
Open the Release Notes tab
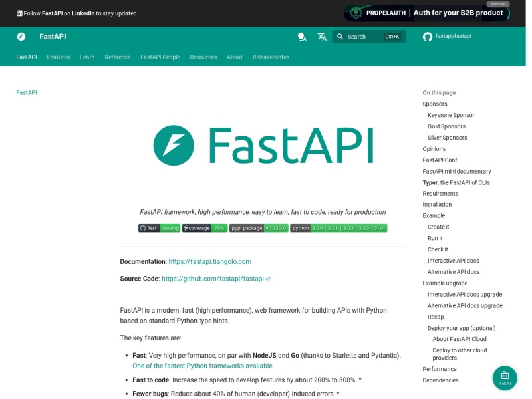[x=271, y=57]
